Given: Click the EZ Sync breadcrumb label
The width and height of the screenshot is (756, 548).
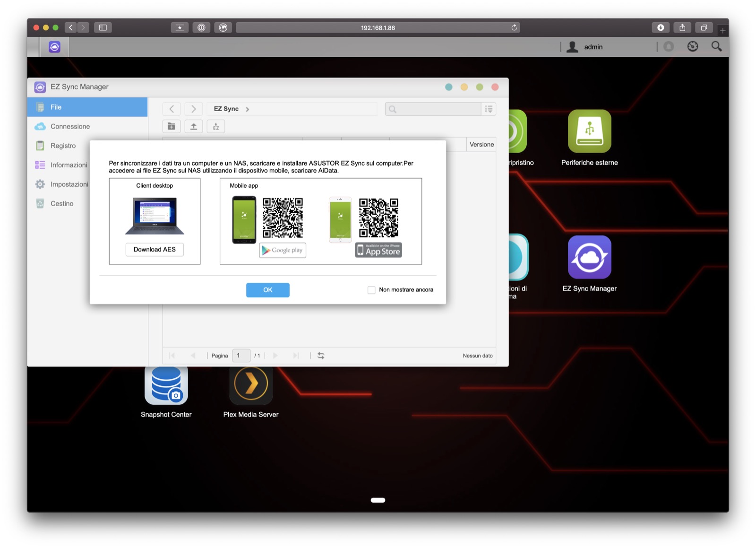Looking at the screenshot, I should (x=226, y=109).
